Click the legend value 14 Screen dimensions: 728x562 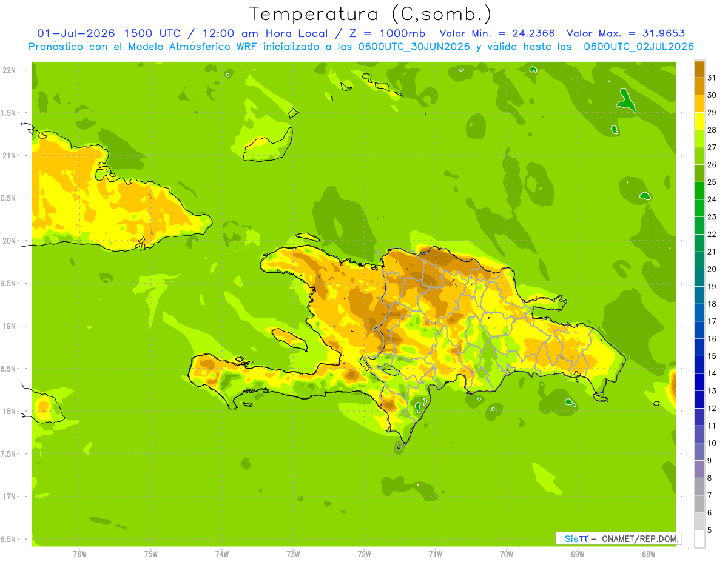(712, 373)
